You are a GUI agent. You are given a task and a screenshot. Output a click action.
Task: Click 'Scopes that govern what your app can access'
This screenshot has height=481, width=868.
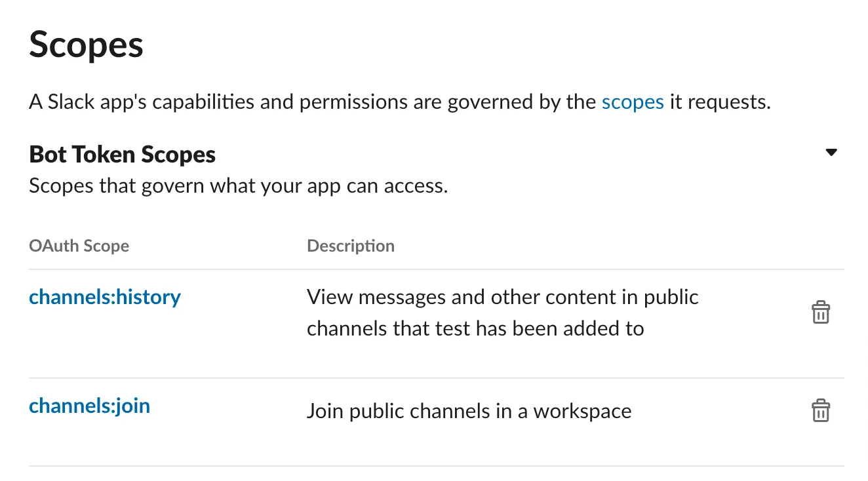(239, 186)
